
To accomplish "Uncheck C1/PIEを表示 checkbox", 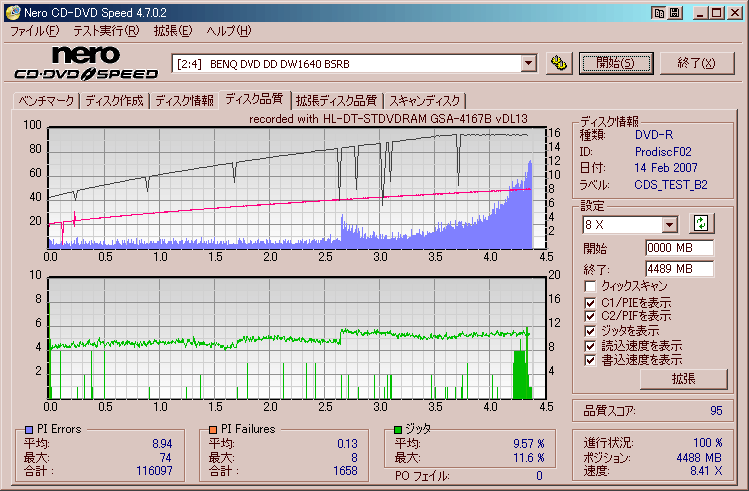I will pyautogui.click(x=590, y=303).
